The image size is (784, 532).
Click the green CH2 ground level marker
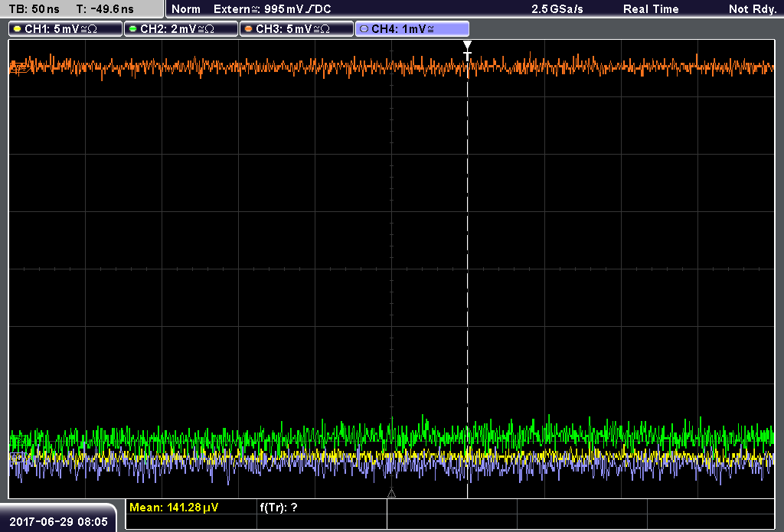pos(19,441)
